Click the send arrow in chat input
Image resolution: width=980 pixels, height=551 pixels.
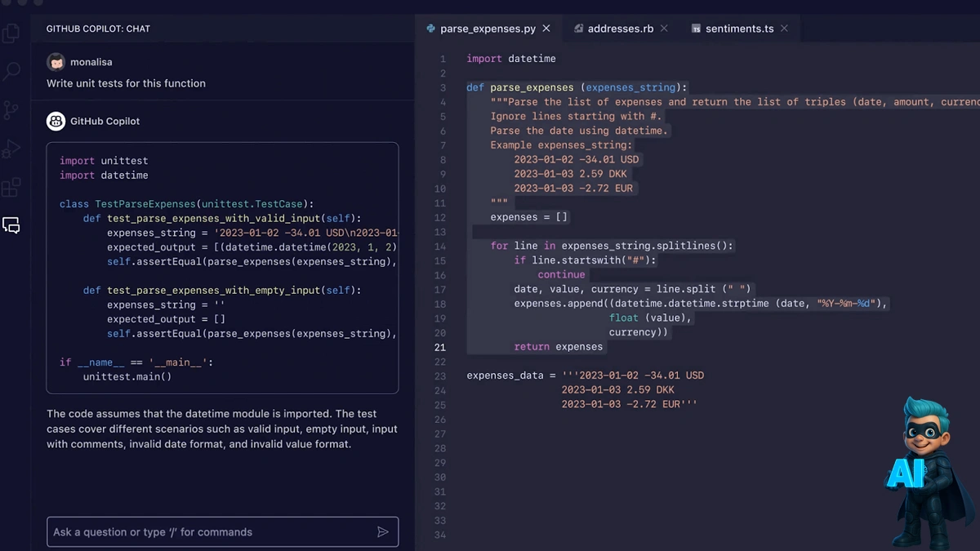click(382, 532)
